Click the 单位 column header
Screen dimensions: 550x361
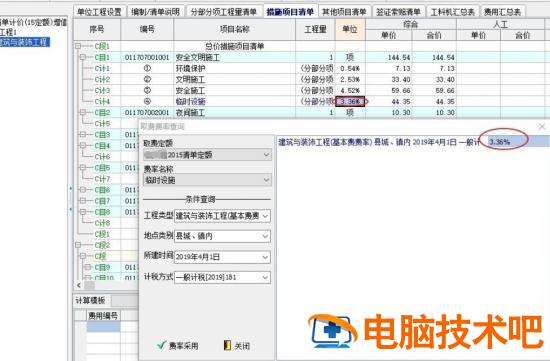(350, 29)
